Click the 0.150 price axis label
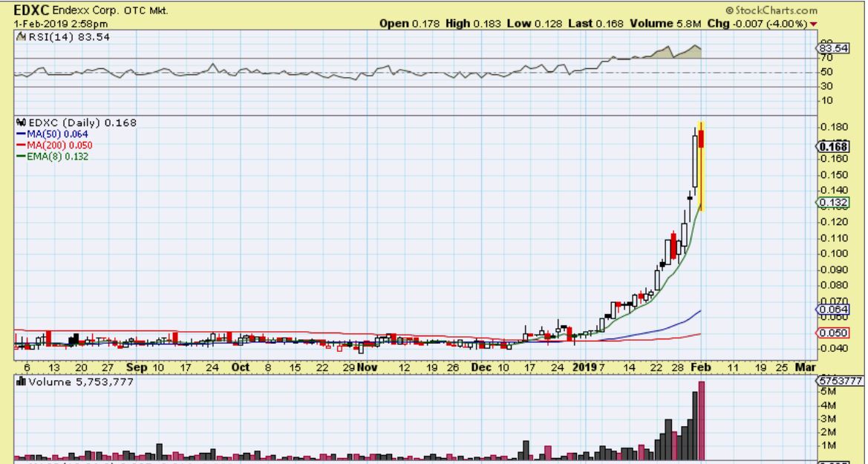Screen dimensions: 868x464 coord(835,175)
